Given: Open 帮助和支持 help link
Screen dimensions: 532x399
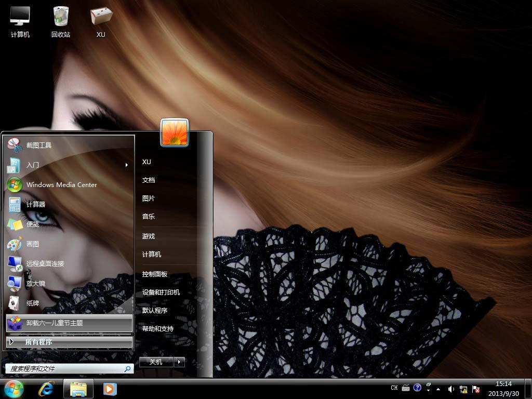Looking at the screenshot, I should [x=158, y=329].
